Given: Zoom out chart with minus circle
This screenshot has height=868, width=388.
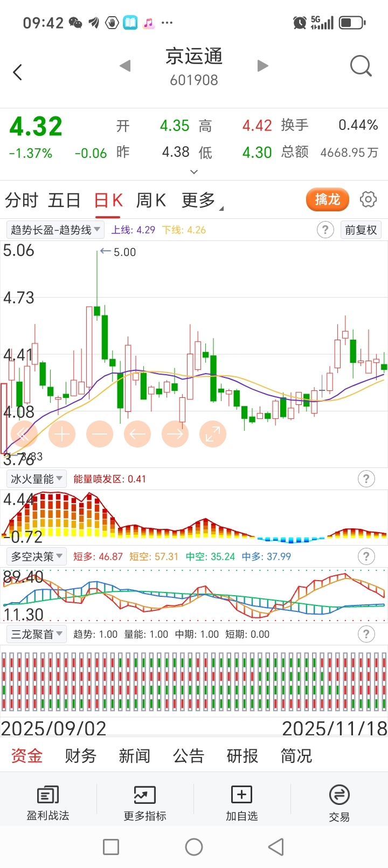Looking at the screenshot, I should point(100,434).
